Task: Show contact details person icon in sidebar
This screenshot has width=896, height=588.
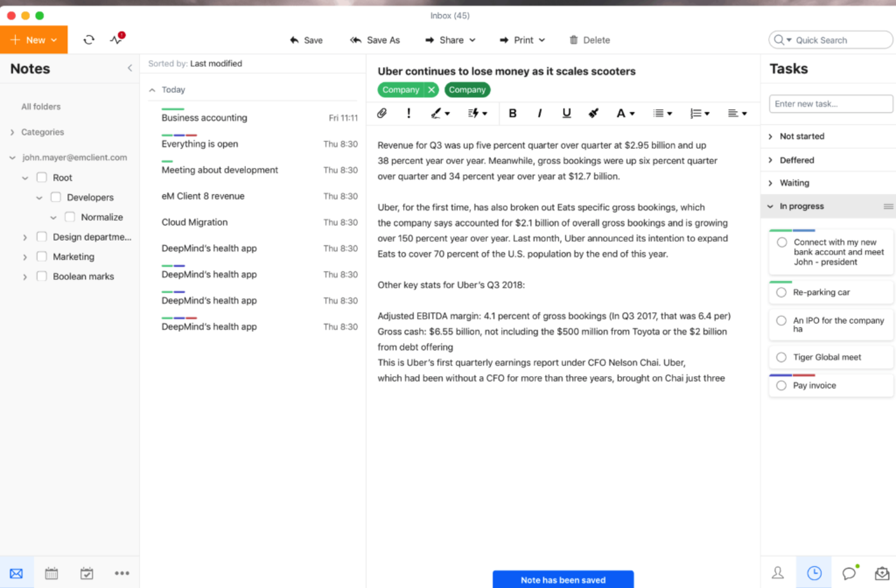Action: (778, 572)
